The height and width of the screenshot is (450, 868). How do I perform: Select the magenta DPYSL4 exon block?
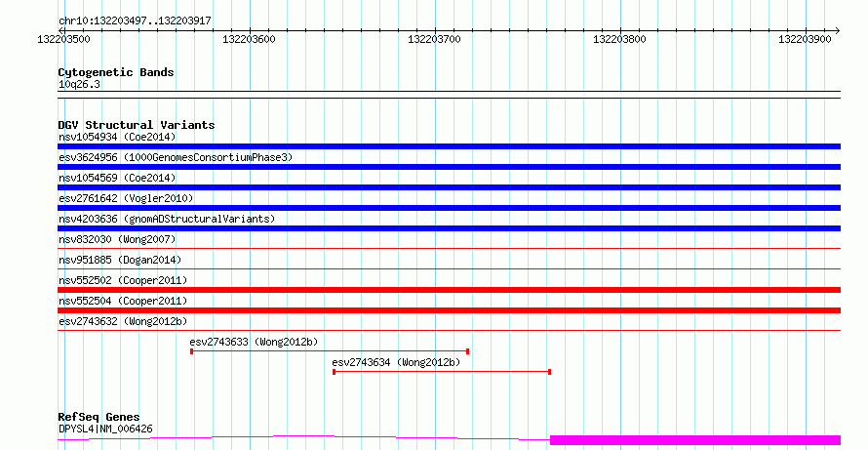click(695, 440)
